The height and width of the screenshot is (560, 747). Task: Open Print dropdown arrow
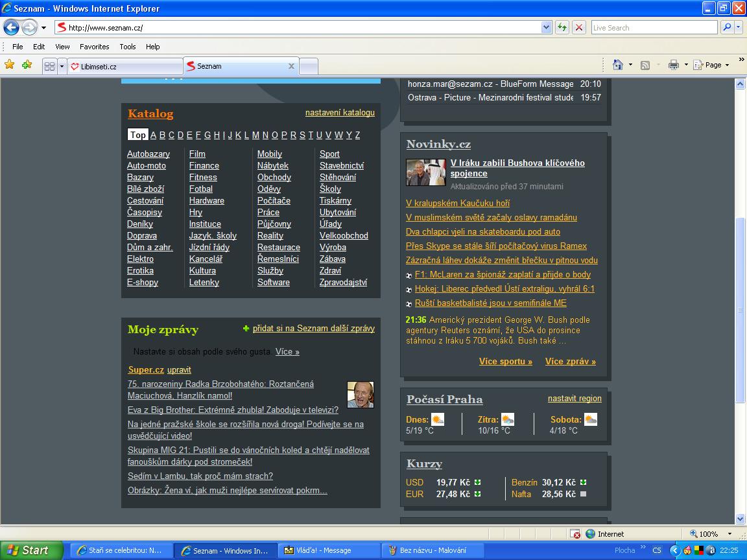(x=686, y=65)
